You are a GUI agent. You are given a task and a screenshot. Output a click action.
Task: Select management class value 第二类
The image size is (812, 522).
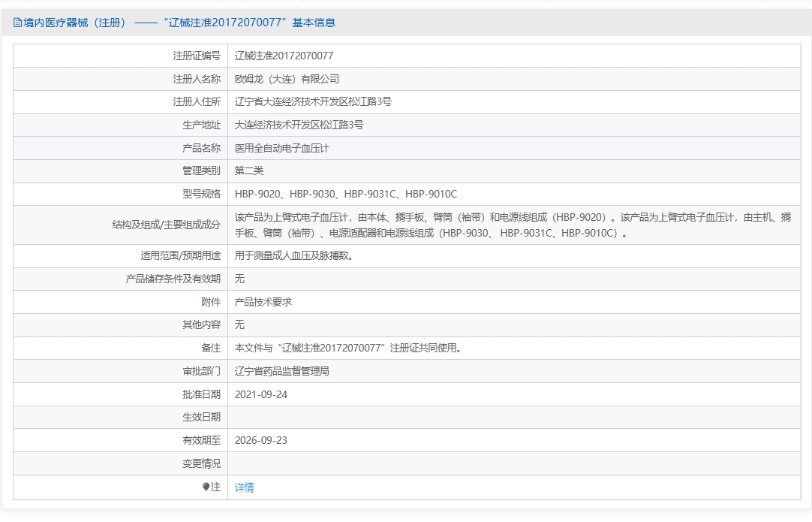[249, 171]
